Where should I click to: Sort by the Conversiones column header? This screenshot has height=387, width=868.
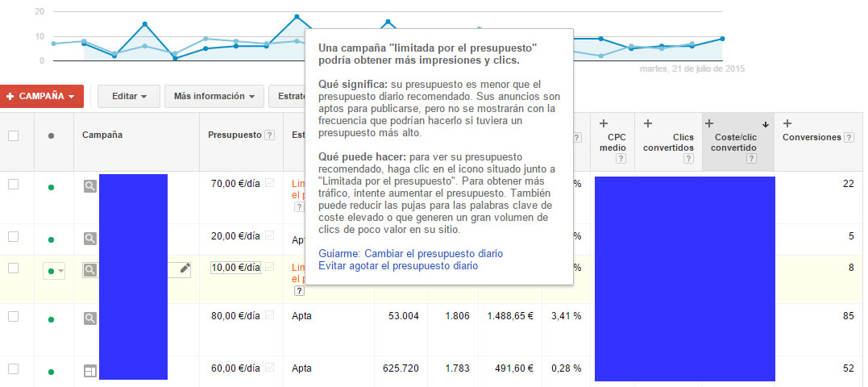[x=812, y=137]
